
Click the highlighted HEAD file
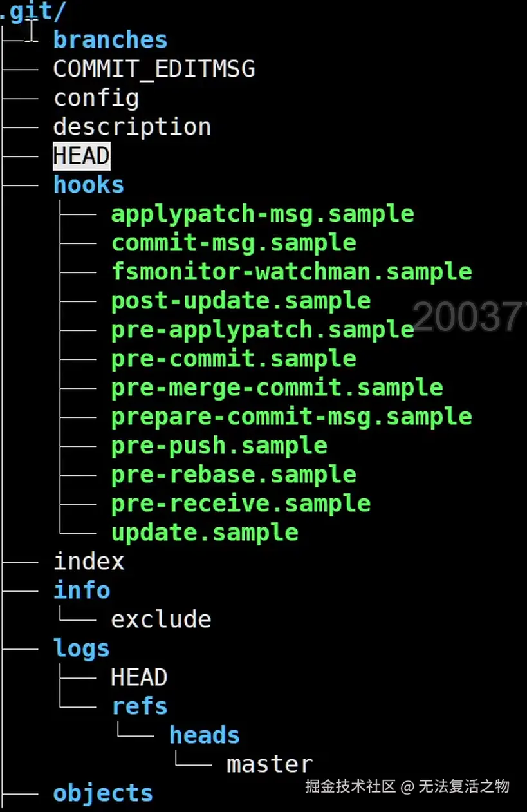pos(81,156)
